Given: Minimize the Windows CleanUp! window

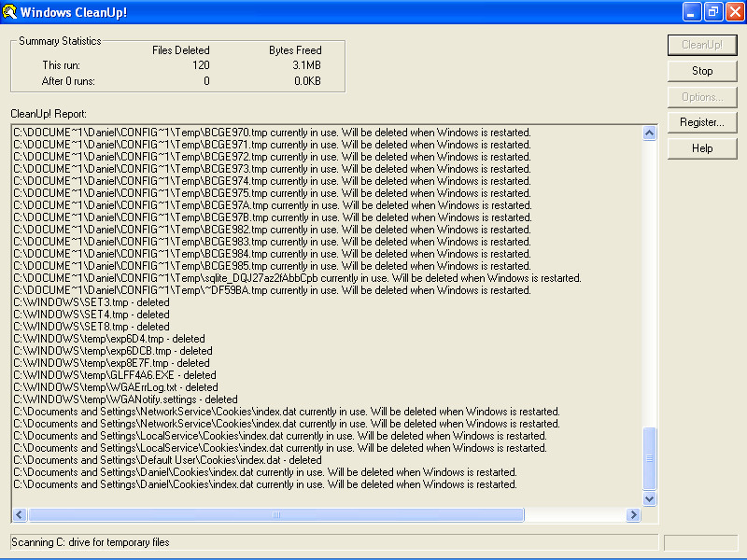Looking at the screenshot, I should click(691, 12).
